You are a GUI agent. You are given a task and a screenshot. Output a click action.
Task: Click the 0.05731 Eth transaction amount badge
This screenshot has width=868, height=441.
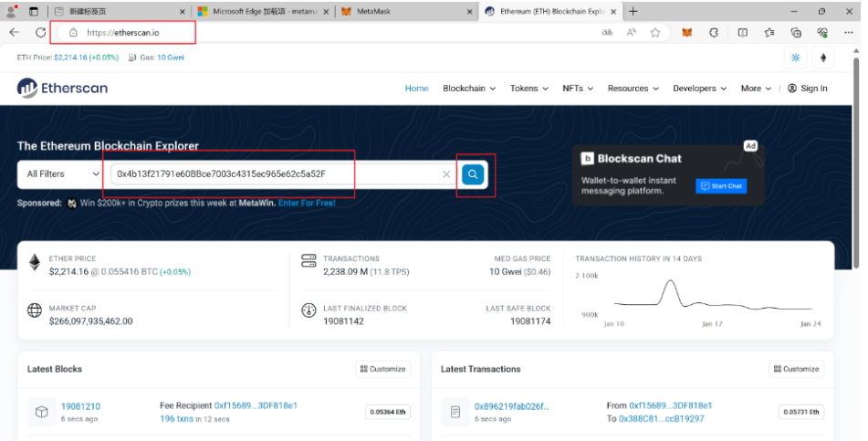click(801, 412)
